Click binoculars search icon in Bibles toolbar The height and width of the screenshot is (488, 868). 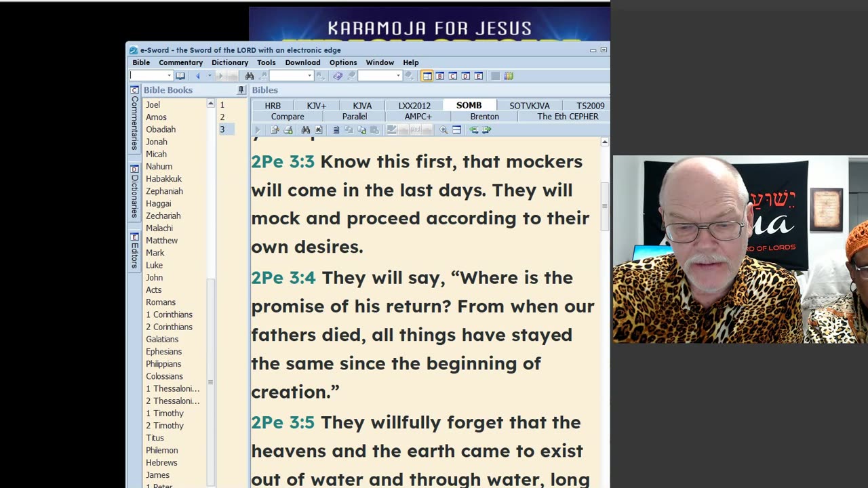[x=306, y=129]
